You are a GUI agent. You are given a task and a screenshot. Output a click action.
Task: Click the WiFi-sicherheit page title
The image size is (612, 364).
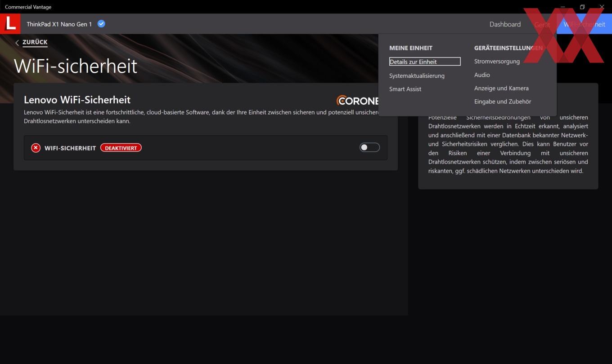click(76, 66)
